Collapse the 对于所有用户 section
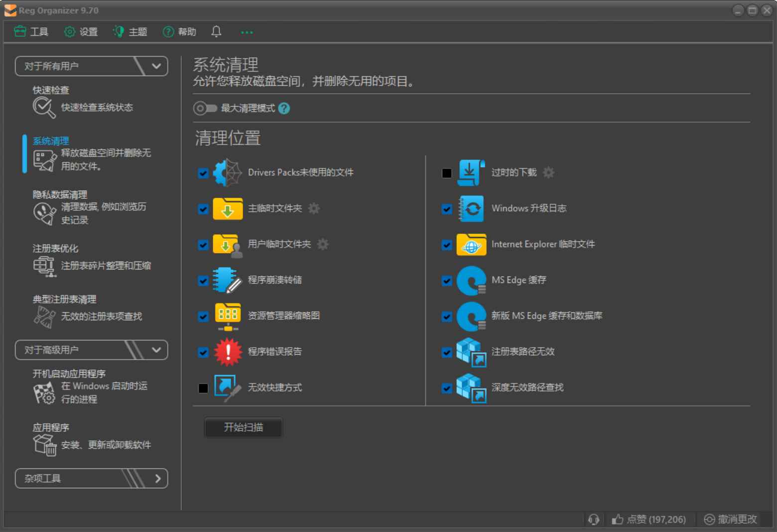 tap(156, 66)
